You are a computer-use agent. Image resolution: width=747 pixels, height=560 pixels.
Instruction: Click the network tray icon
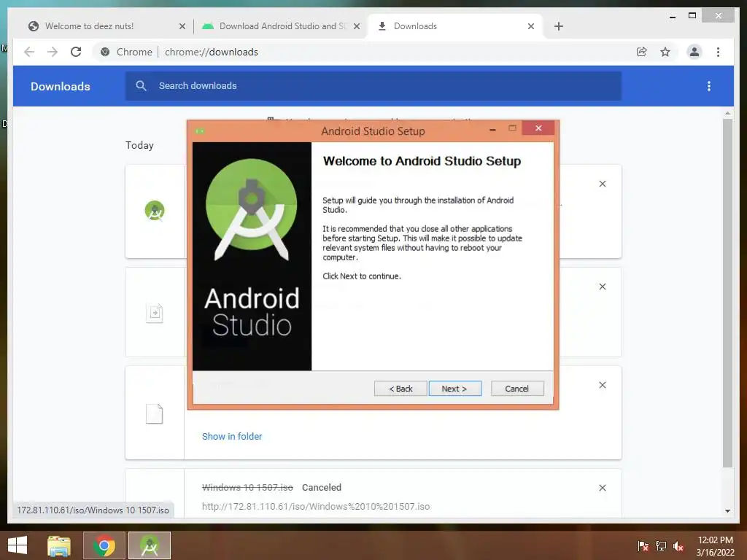pos(661,546)
